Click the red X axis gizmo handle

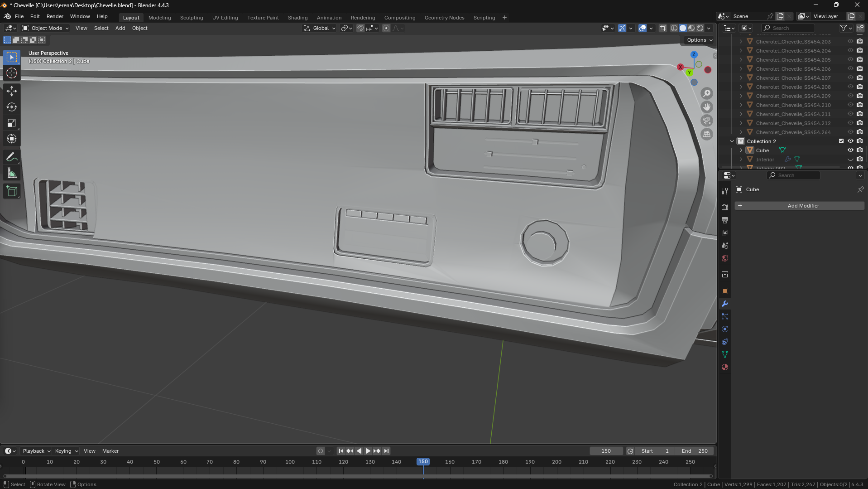coord(680,67)
